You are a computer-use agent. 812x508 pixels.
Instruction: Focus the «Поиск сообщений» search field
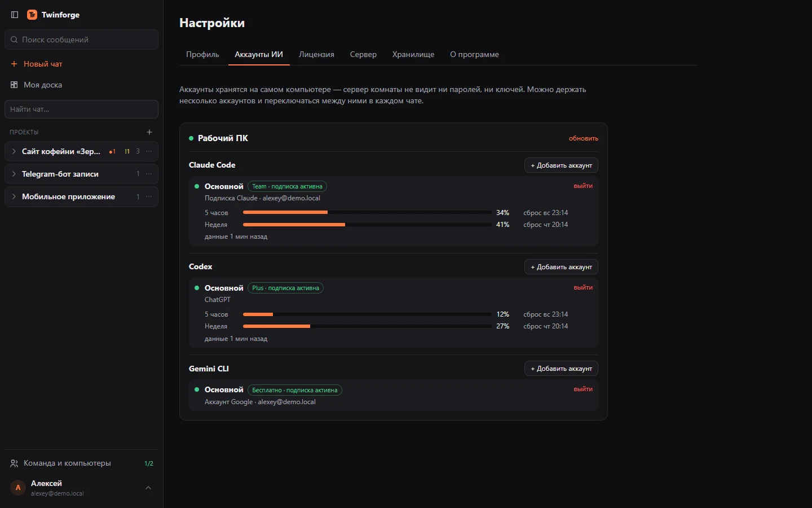pyautogui.click(x=81, y=40)
